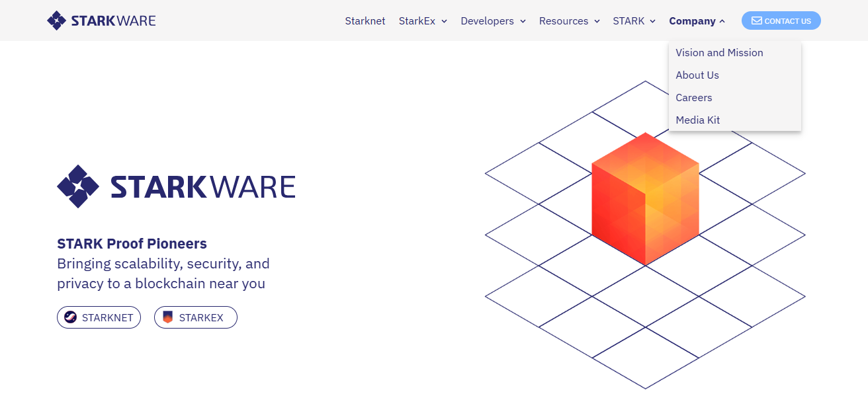Click the STARKNET pill button
Viewport: 868px width, 396px height.
click(99, 317)
